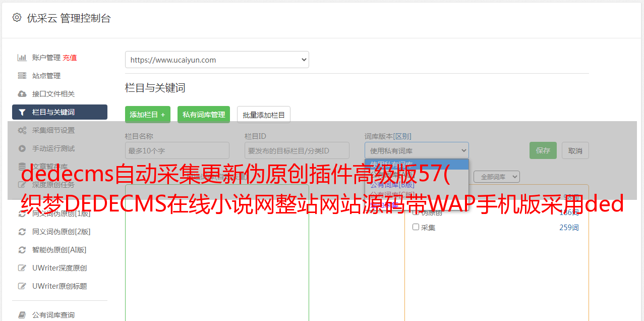Click the 同义词伪原创[1版] refresh icon
The width and height of the screenshot is (644, 321).
tap(22, 213)
